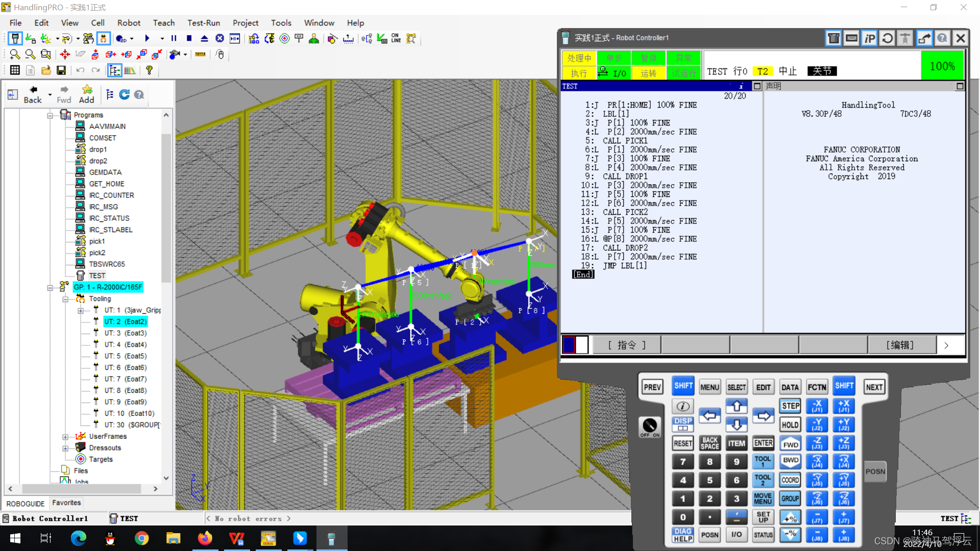The image size is (980, 551).
Task: Open the Cell menu
Action: pos(97,23)
